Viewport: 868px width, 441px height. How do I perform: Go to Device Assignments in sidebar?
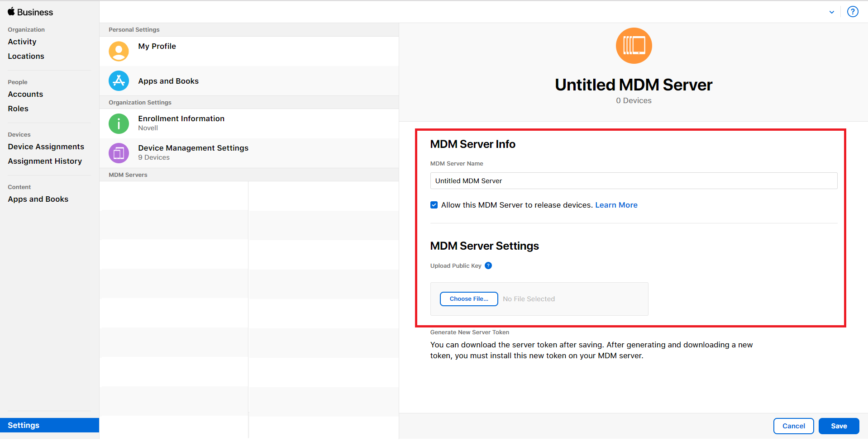(x=46, y=147)
